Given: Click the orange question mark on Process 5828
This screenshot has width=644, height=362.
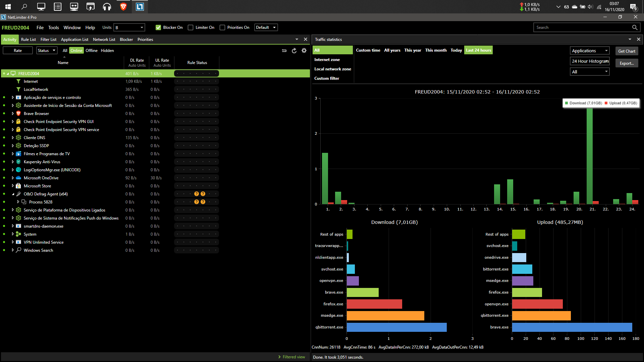Looking at the screenshot, I should [197, 202].
